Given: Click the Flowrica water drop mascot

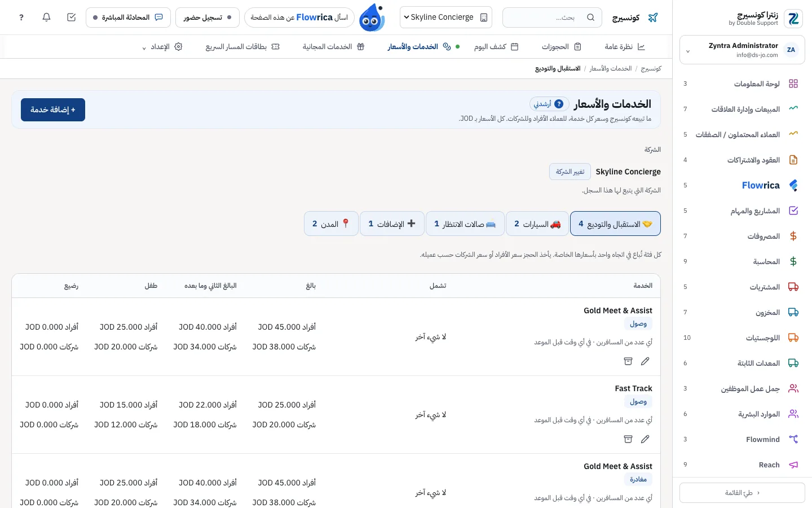Looking at the screenshot, I should tap(372, 17).
